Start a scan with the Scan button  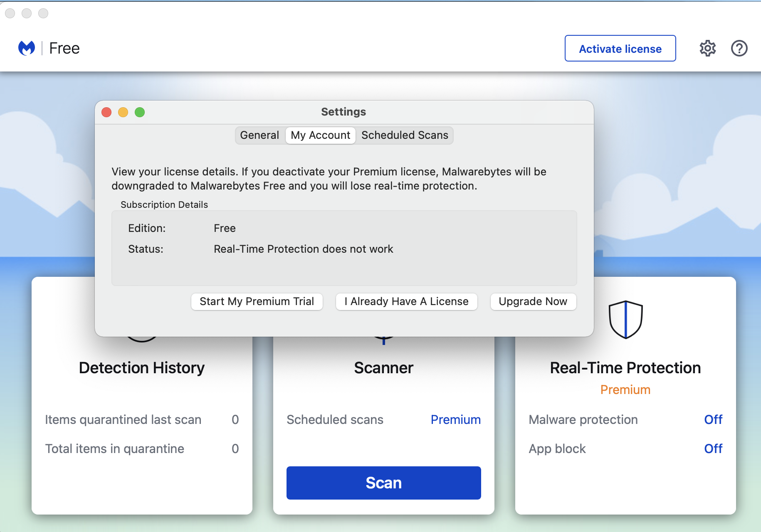point(383,483)
